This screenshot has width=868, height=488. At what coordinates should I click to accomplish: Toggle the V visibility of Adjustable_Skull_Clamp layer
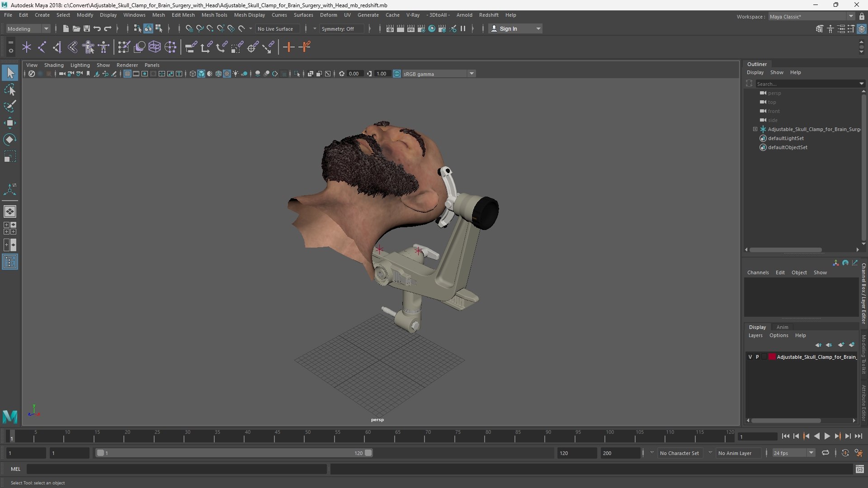(x=750, y=357)
